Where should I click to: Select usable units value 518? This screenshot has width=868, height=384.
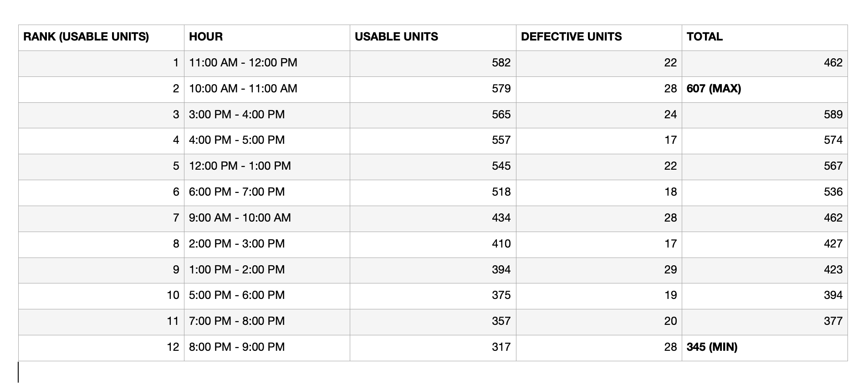point(501,192)
